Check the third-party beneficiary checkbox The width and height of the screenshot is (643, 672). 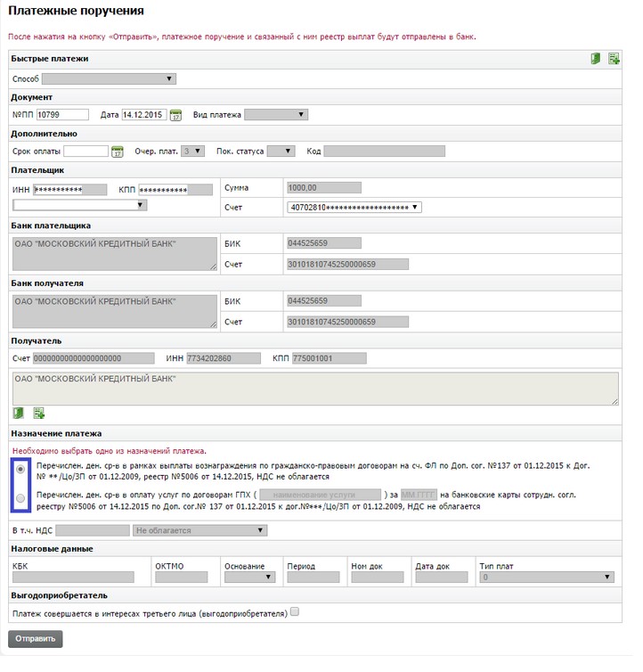pyautogui.click(x=295, y=612)
